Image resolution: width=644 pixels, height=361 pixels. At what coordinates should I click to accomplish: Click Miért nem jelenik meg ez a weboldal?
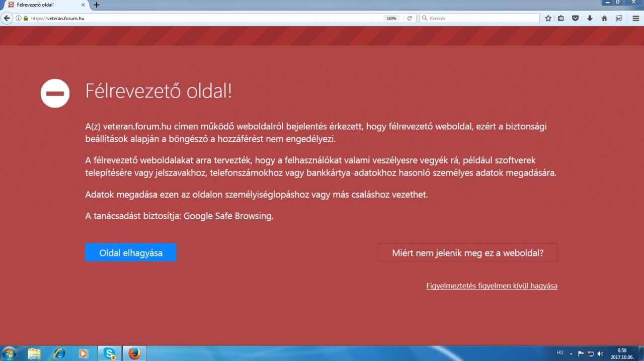pyautogui.click(x=467, y=253)
